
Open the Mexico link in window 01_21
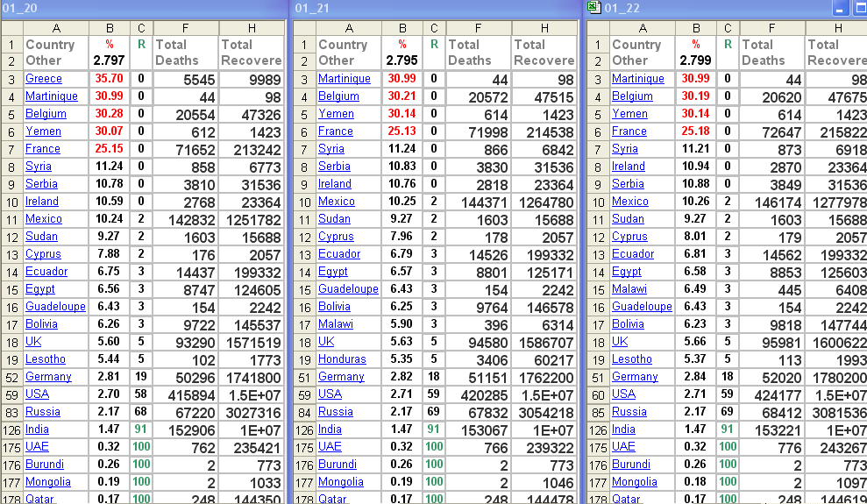coord(336,202)
